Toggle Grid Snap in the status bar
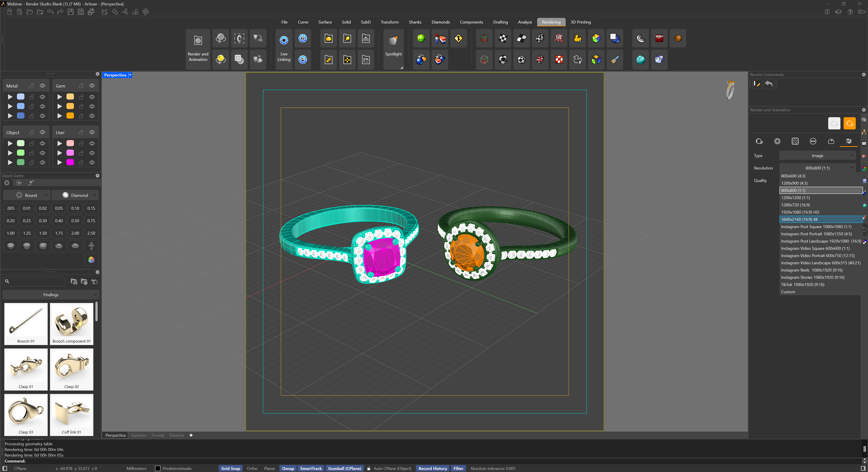 [231, 468]
